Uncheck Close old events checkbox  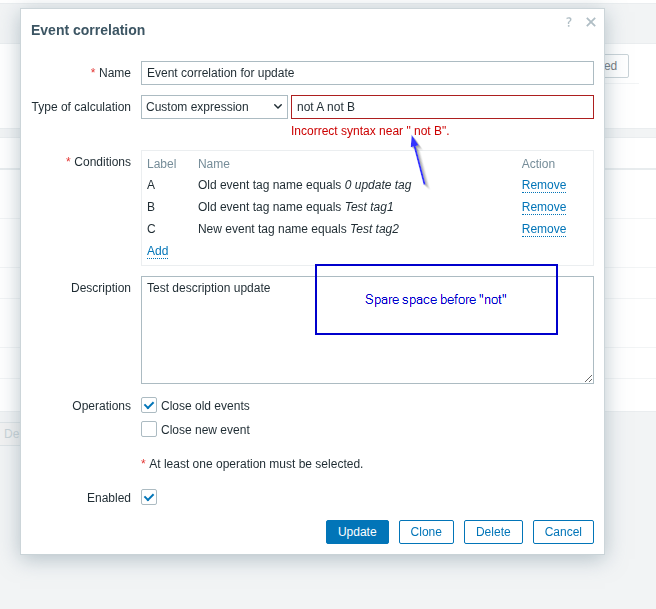[x=149, y=405]
